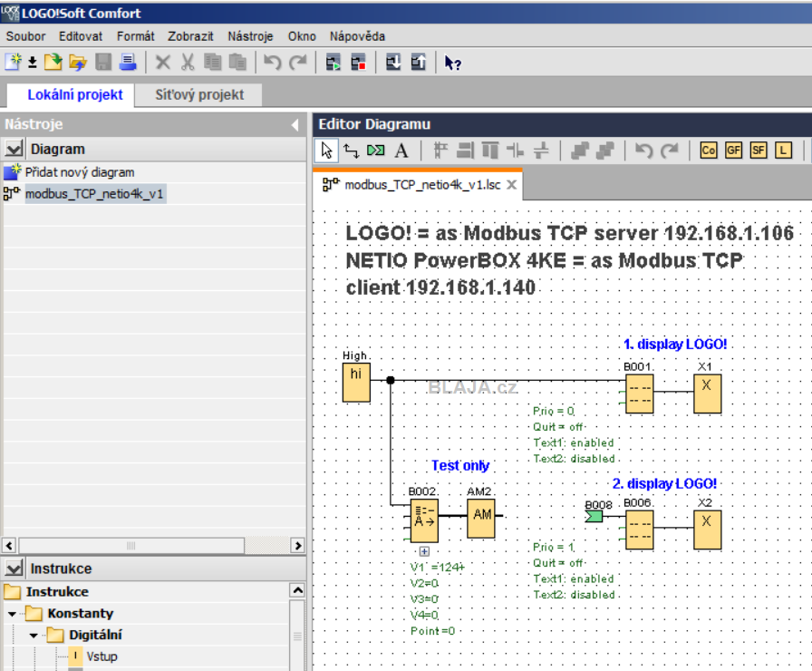This screenshot has width=812, height=671.
Task: Open the Nástroje menu
Action: pos(250,36)
